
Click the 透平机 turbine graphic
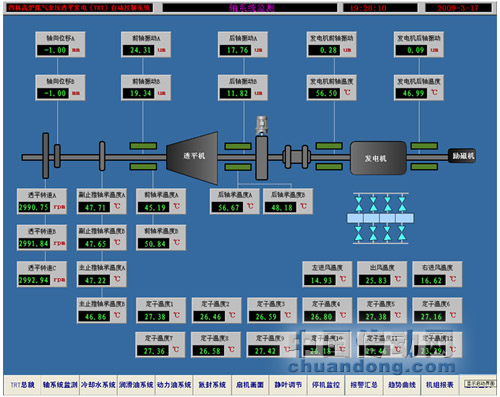click(x=192, y=158)
